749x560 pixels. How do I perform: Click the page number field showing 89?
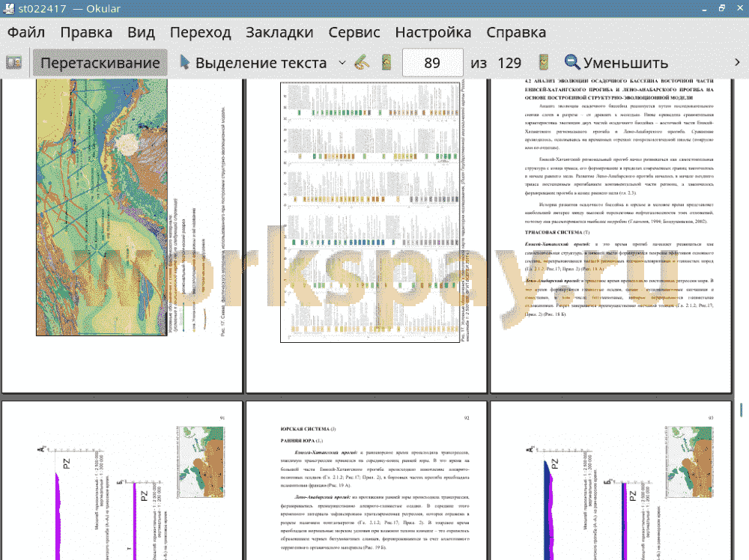coord(432,63)
